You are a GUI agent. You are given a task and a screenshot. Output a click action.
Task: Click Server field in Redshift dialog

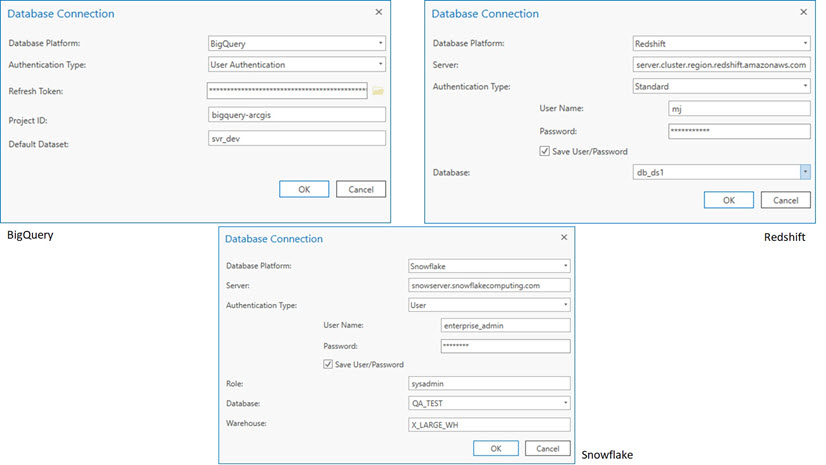point(721,65)
